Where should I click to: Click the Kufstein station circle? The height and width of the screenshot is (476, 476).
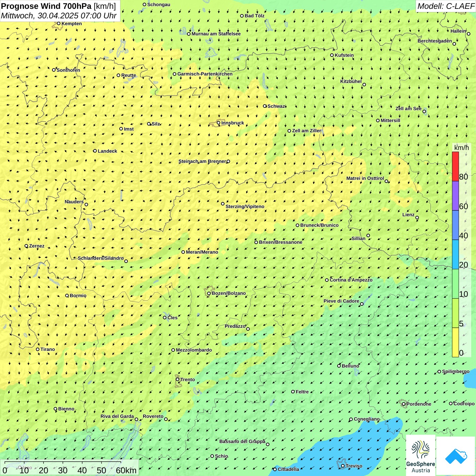click(x=332, y=55)
